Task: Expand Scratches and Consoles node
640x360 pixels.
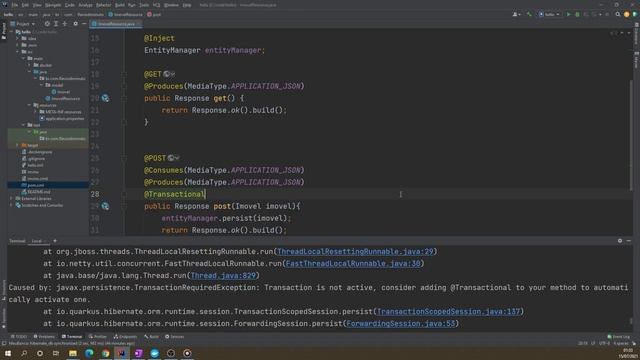Action: (11, 205)
